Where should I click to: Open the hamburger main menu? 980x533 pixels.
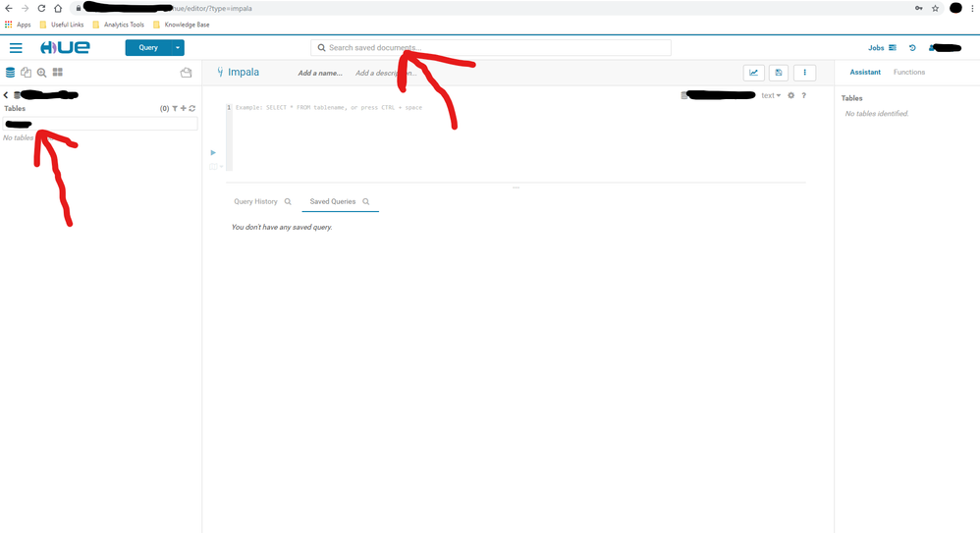pyautogui.click(x=16, y=48)
